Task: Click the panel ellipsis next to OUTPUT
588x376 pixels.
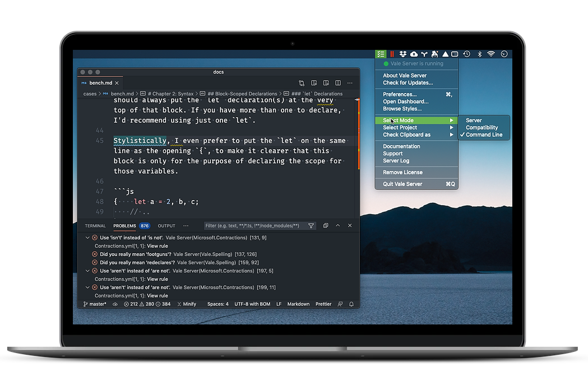Action: (186, 226)
